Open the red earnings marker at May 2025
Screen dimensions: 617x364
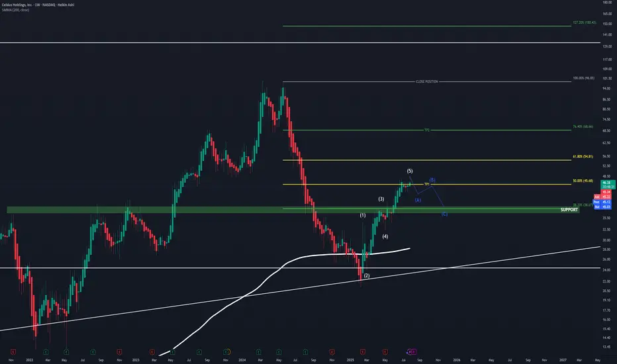click(x=385, y=351)
